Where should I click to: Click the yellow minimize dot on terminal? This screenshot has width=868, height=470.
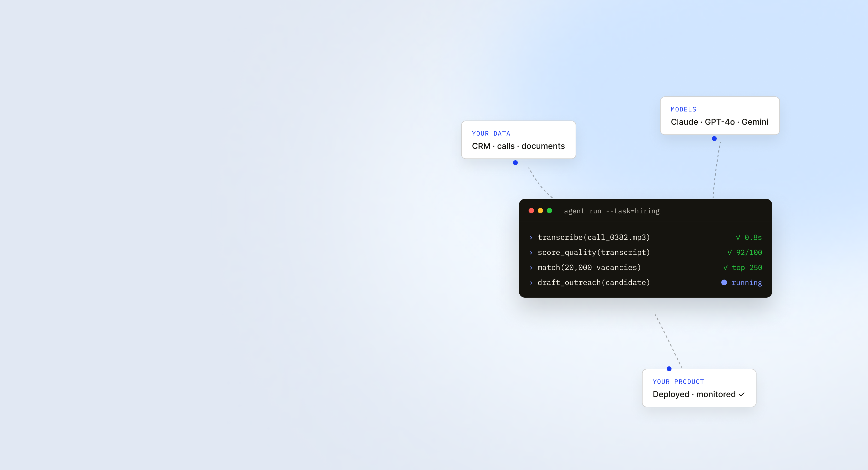click(540, 211)
